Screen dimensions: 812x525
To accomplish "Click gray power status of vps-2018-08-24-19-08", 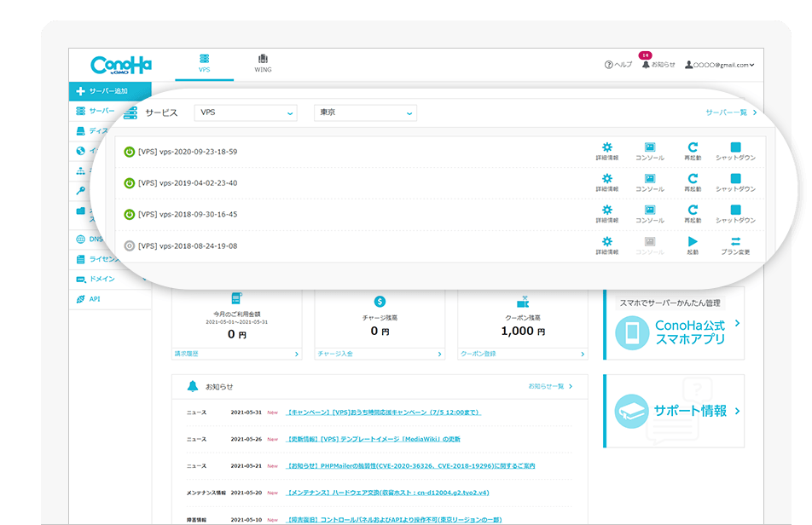I will click(130, 246).
